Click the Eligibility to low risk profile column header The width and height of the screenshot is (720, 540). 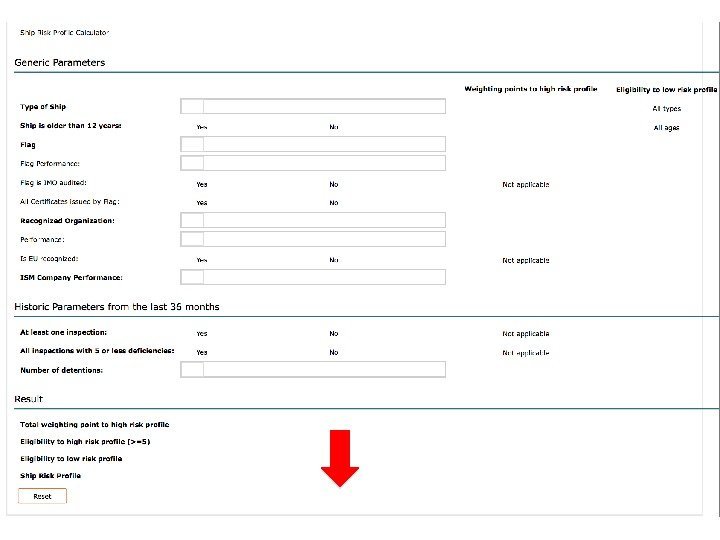click(x=667, y=90)
